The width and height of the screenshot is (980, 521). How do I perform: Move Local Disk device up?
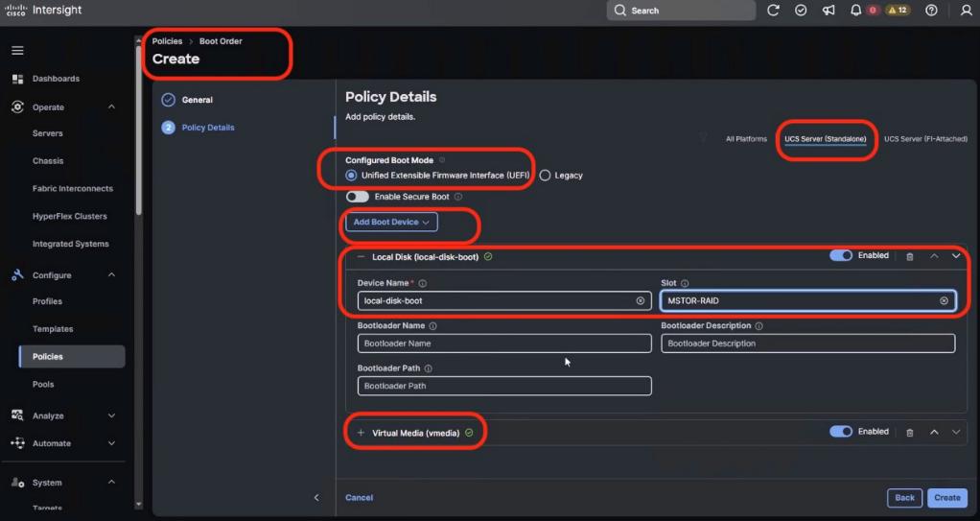tap(934, 256)
